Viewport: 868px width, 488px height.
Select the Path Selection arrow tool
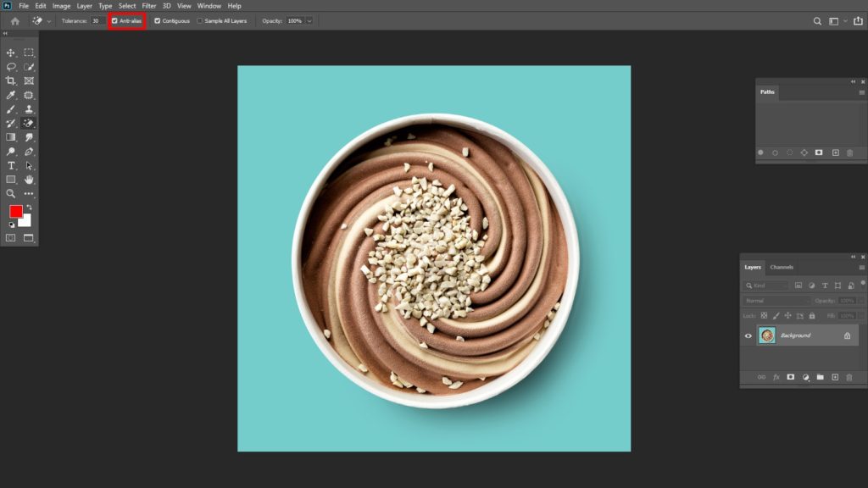point(29,165)
